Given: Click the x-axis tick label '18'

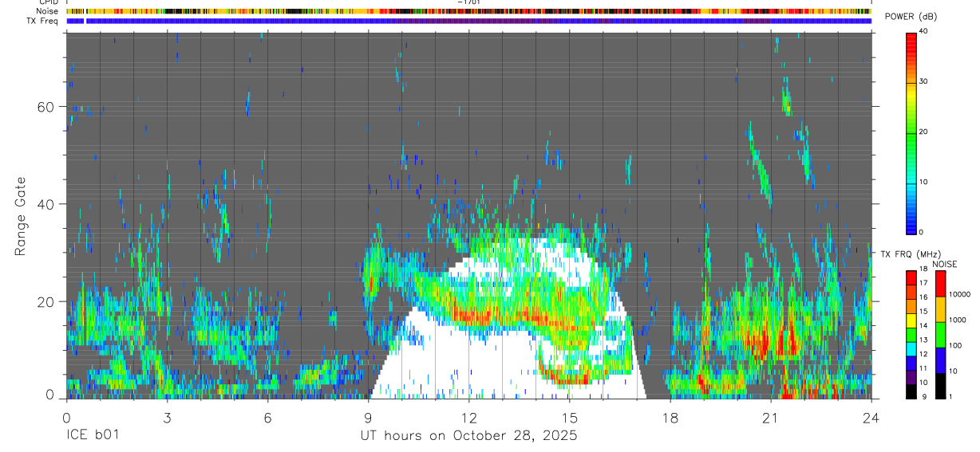Looking at the screenshot, I should pyautogui.click(x=670, y=417).
